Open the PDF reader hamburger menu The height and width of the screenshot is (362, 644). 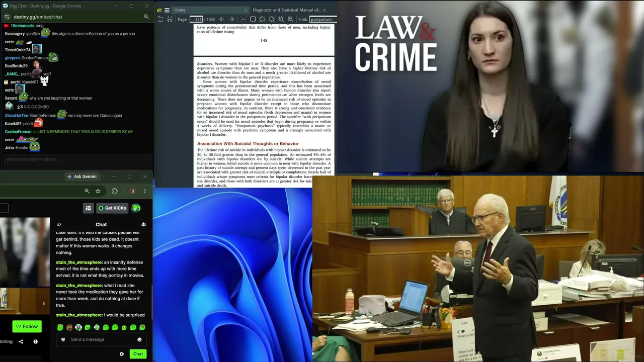(167, 10)
